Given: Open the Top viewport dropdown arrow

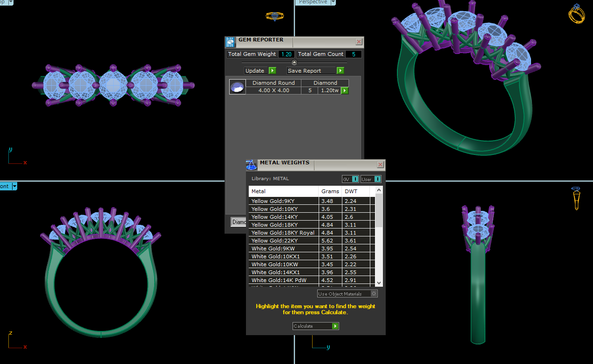Looking at the screenshot, I should tap(10, 2).
